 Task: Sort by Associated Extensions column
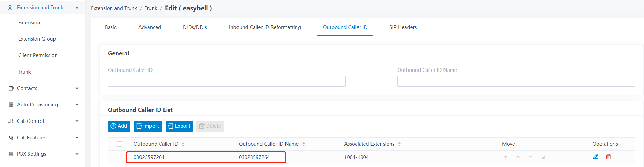click(399, 144)
